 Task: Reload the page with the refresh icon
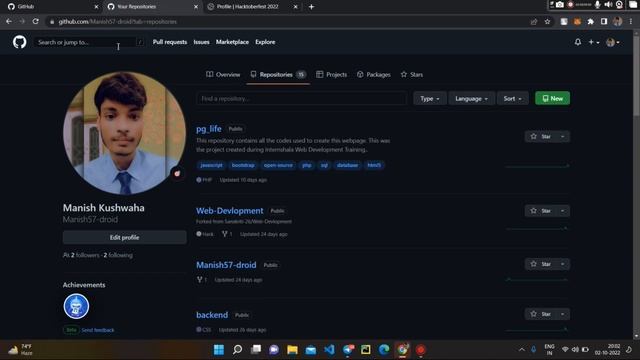coord(36,21)
